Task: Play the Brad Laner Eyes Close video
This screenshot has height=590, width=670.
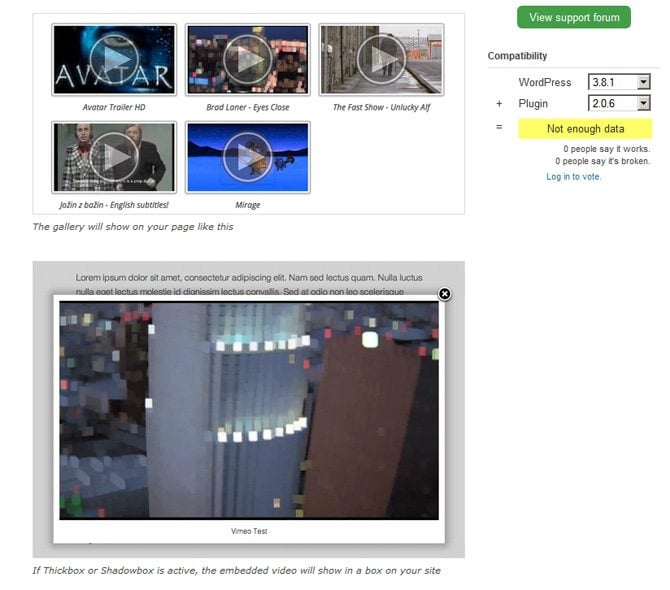Action: click(247, 60)
